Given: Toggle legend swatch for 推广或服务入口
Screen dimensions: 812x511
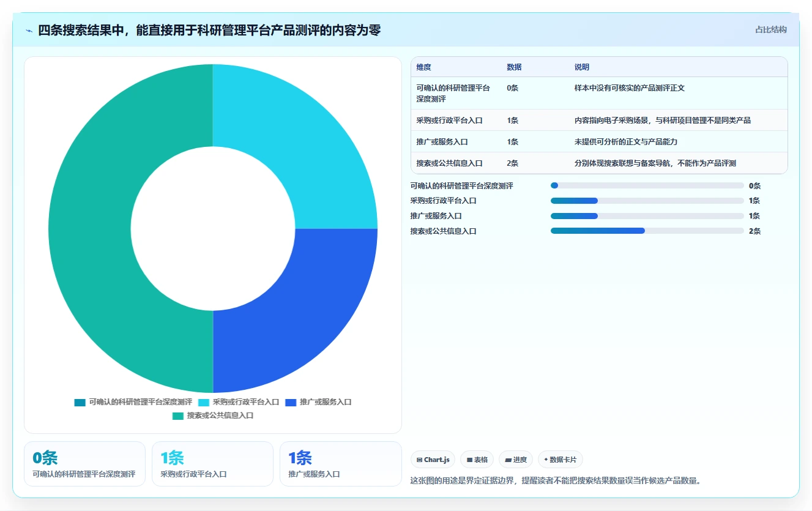Looking at the screenshot, I should [x=291, y=402].
